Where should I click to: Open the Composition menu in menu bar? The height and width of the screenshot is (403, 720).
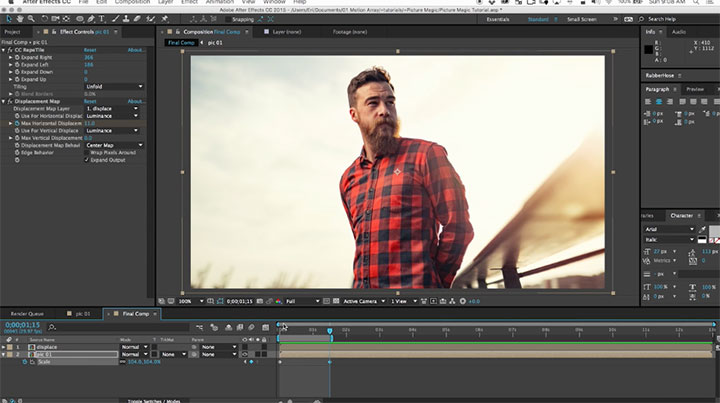pos(132,2)
